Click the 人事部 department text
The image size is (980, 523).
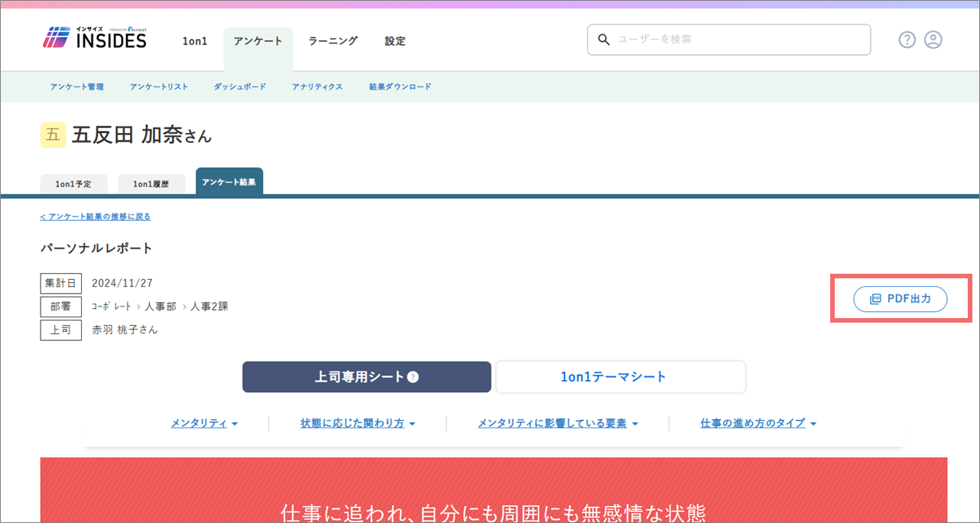click(x=161, y=307)
